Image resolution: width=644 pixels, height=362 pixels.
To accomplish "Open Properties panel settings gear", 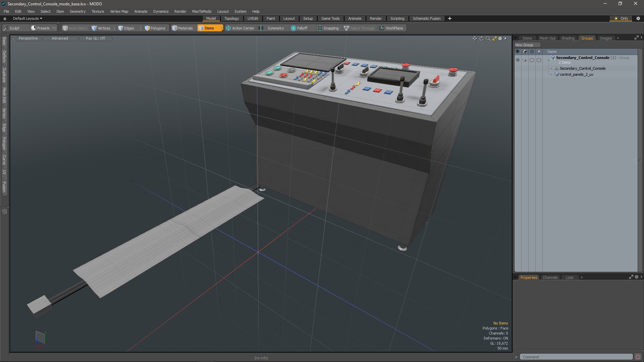I will [637, 277].
